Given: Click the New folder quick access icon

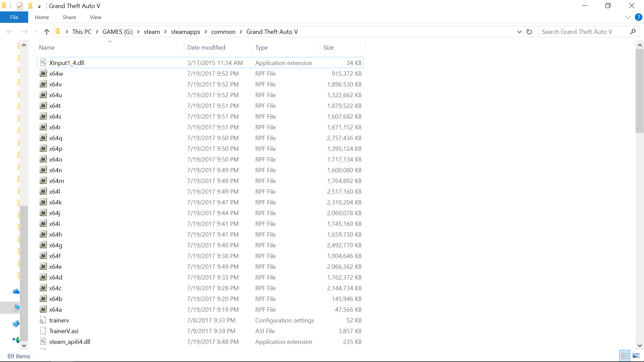Looking at the screenshot, I should coord(30,6).
